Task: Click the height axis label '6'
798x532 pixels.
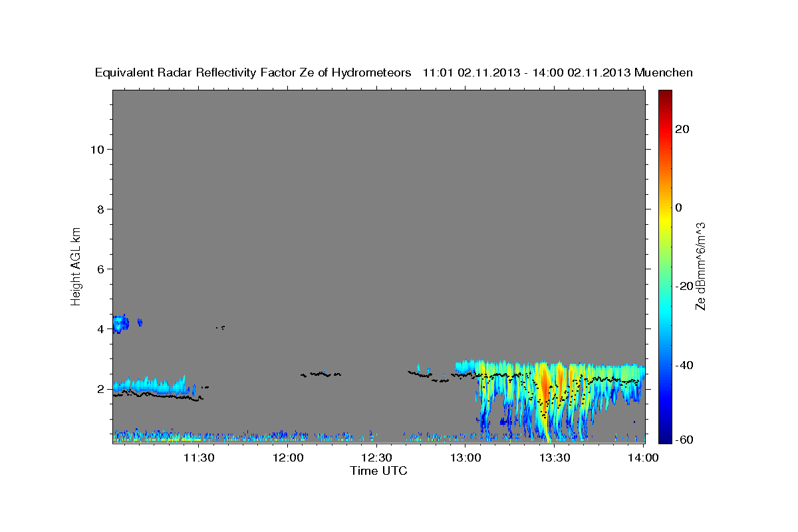Action: point(100,269)
